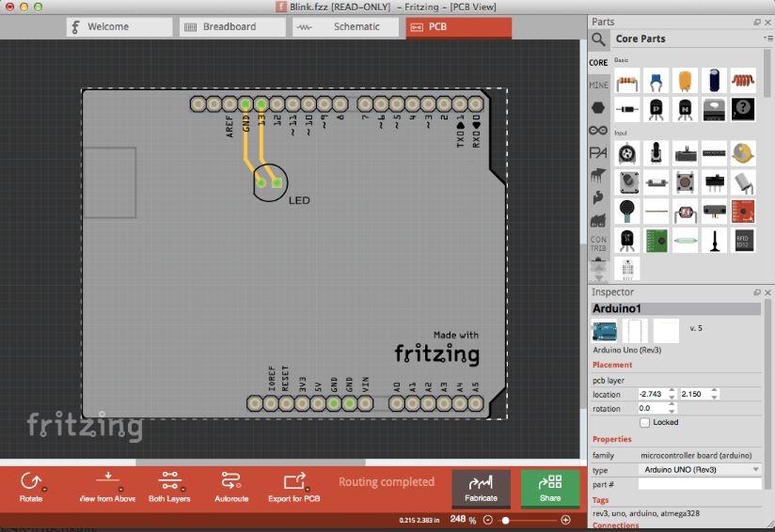775x532 pixels.
Task: Adjust the location Y value stepper
Action: coord(715,394)
